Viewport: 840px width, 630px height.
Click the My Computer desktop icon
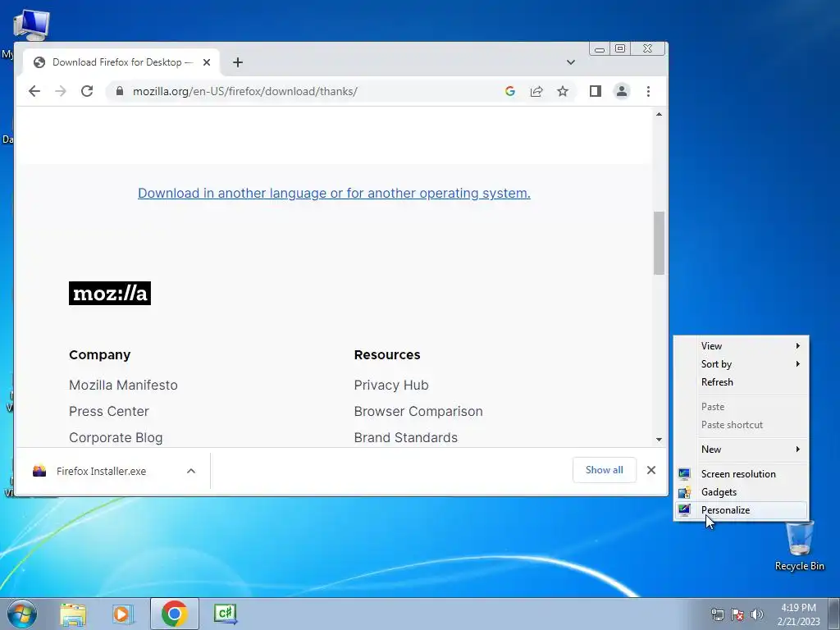[31, 25]
